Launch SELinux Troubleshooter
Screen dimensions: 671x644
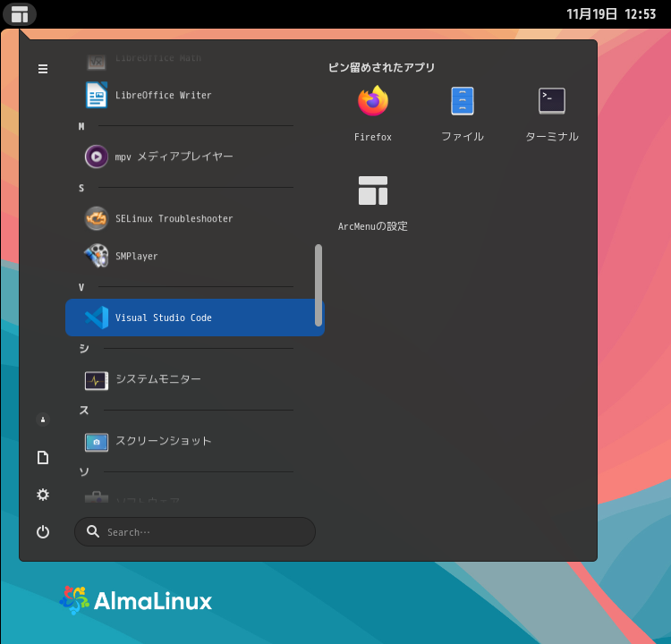coord(195,218)
